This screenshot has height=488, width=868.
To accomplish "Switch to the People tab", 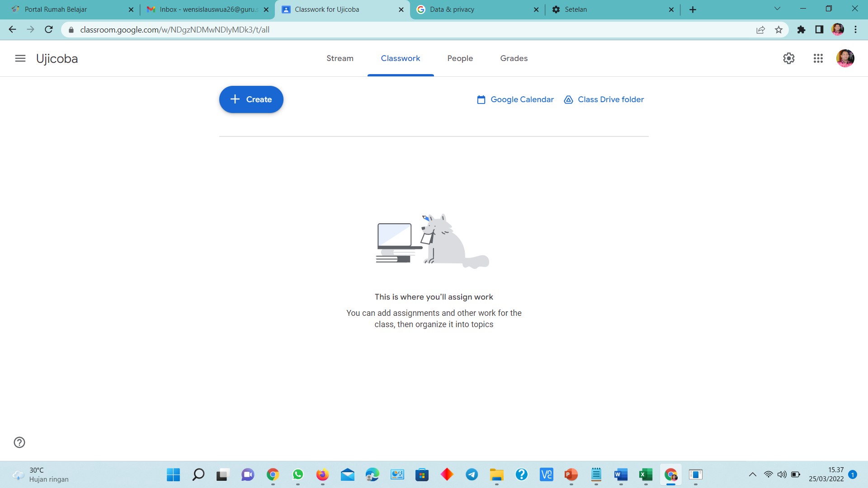I will point(460,58).
